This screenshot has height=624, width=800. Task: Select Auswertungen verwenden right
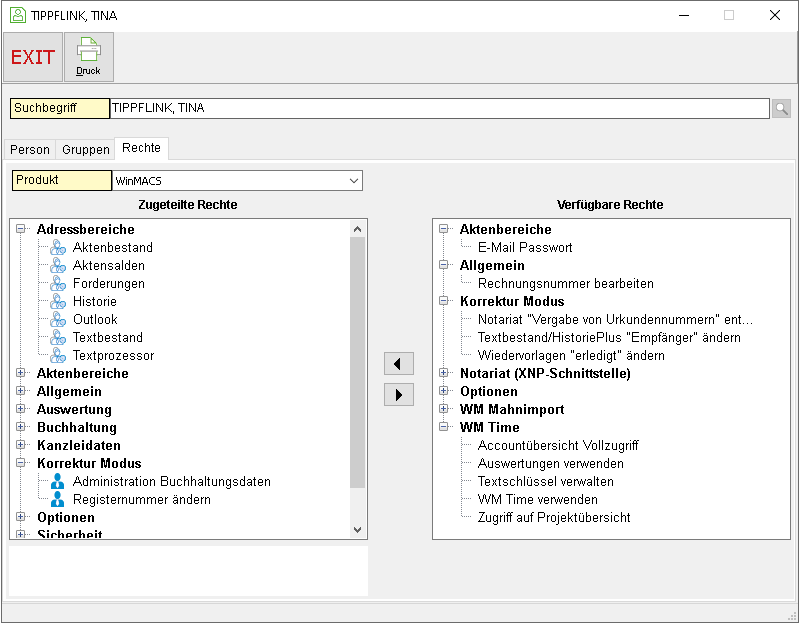pos(551,463)
